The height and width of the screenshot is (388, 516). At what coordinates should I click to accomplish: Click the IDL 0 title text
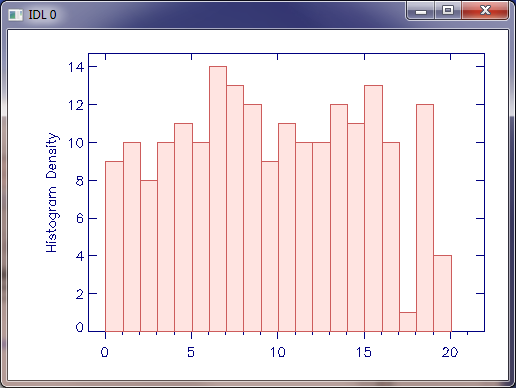tap(42, 15)
